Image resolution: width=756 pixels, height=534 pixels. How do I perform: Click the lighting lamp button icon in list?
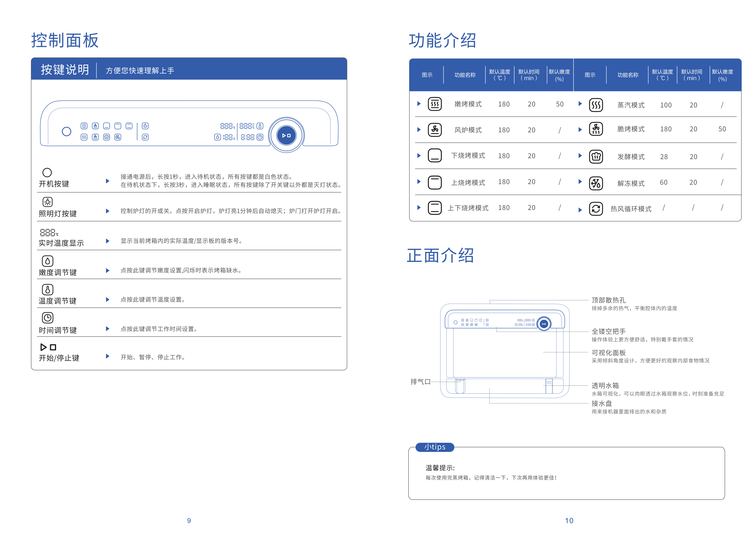click(x=47, y=202)
